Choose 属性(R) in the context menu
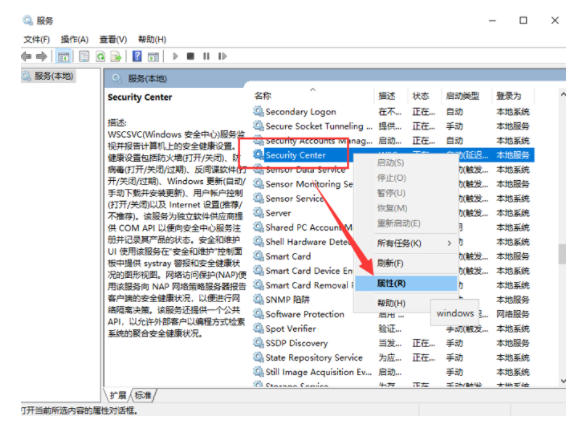Screen dimensions: 579x427 pyautogui.click(x=406, y=283)
